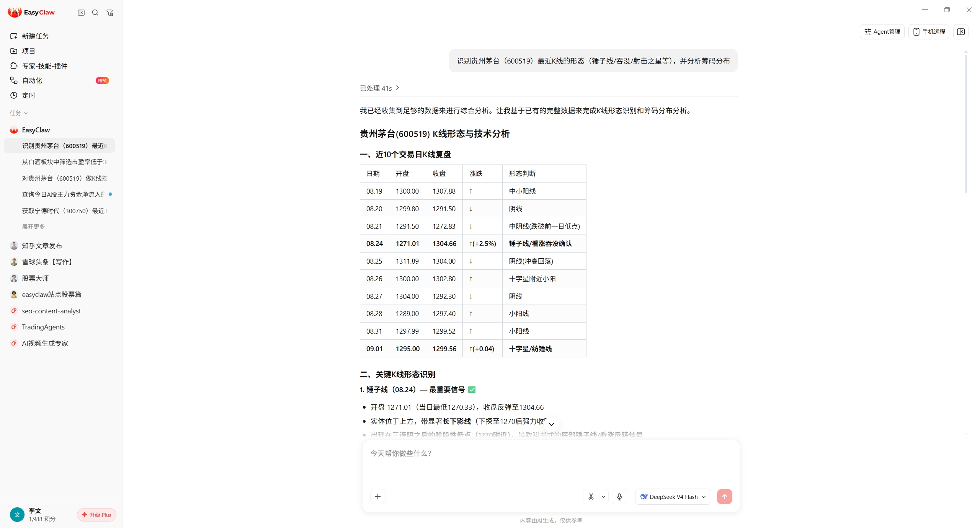Toggle the right side panel icon
Screen dimensions: 980x528
961,32
